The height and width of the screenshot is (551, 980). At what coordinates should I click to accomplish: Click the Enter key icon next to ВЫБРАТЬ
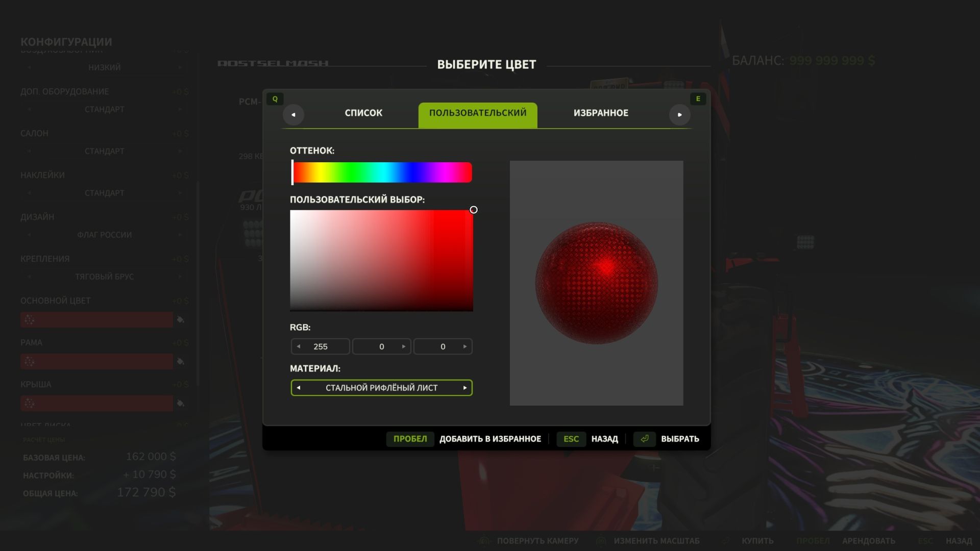click(644, 439)
